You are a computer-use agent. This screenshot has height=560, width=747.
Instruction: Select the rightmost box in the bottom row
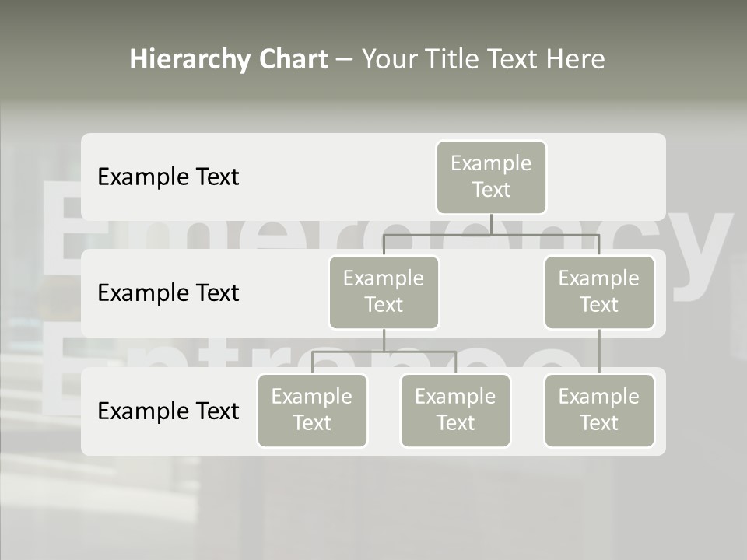click(x=599, y=411)
